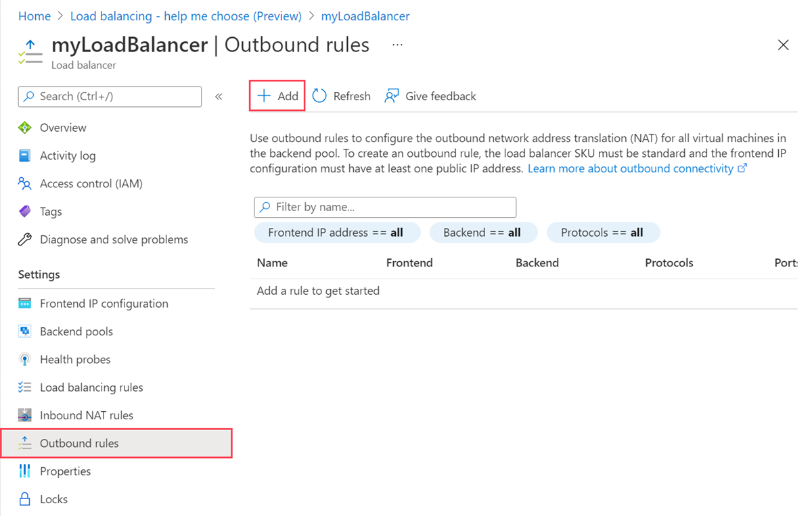Click 'Add a rule to get started' text
The image size is (812, 516).
318,291
